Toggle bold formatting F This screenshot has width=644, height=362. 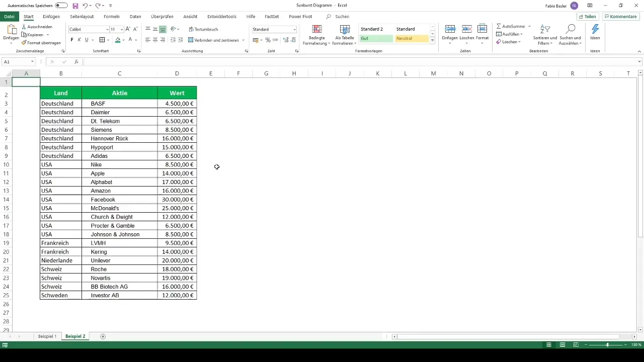72,40
